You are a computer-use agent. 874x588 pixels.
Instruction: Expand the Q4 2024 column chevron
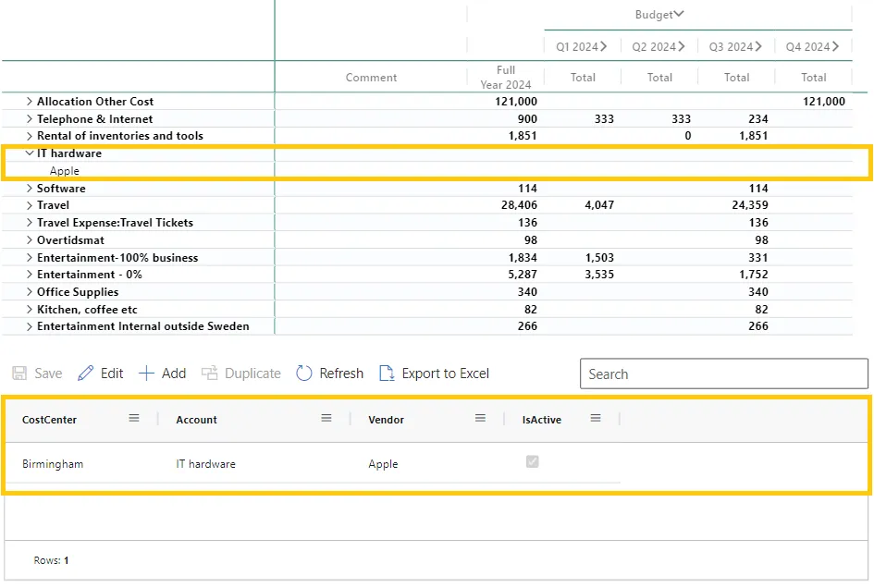pyautogui.click(x=835, y=46)
